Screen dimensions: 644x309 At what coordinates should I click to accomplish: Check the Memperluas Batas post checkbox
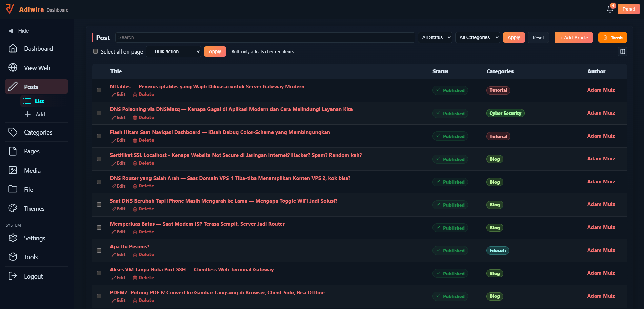click(99, 228)
